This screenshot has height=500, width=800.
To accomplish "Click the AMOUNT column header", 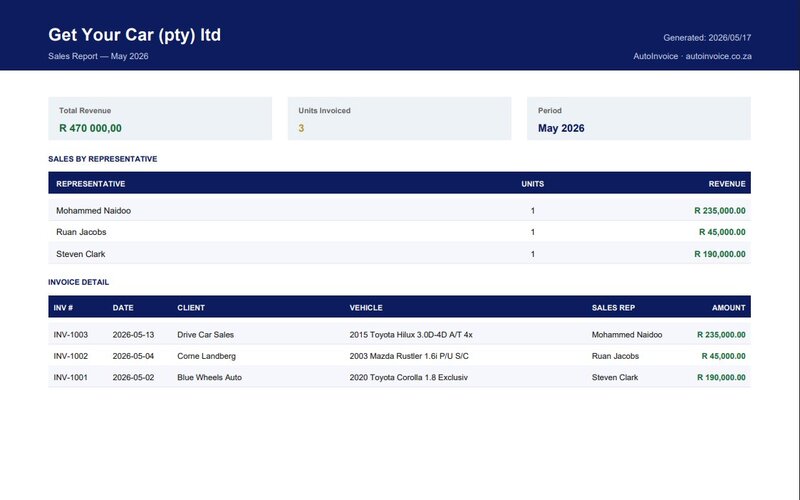I will coord(729,308).
